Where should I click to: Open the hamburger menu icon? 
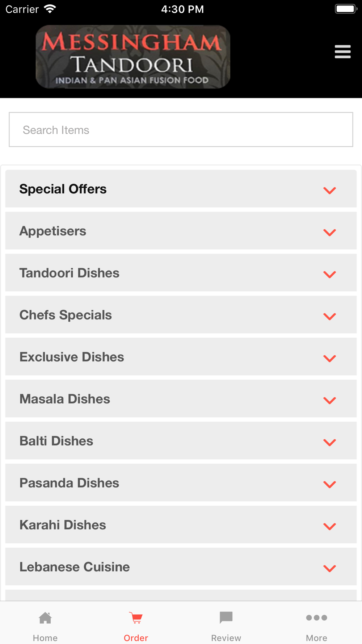(x=342, y=51)
